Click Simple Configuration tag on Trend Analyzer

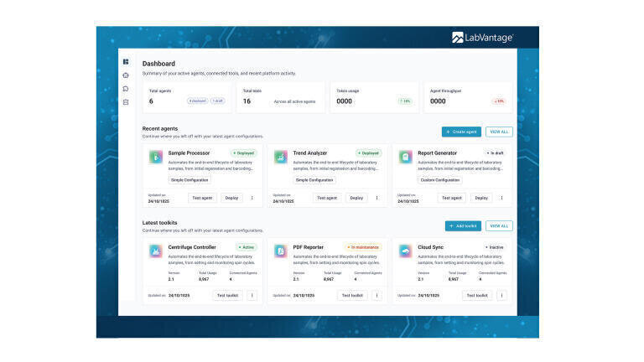point(314,180)
